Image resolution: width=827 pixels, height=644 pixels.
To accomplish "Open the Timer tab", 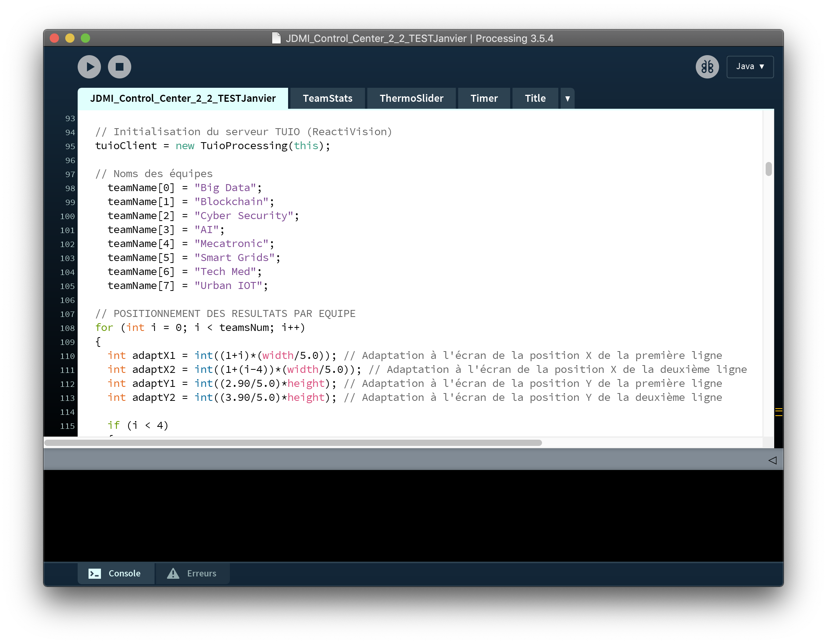I will (x=484, y=99).
